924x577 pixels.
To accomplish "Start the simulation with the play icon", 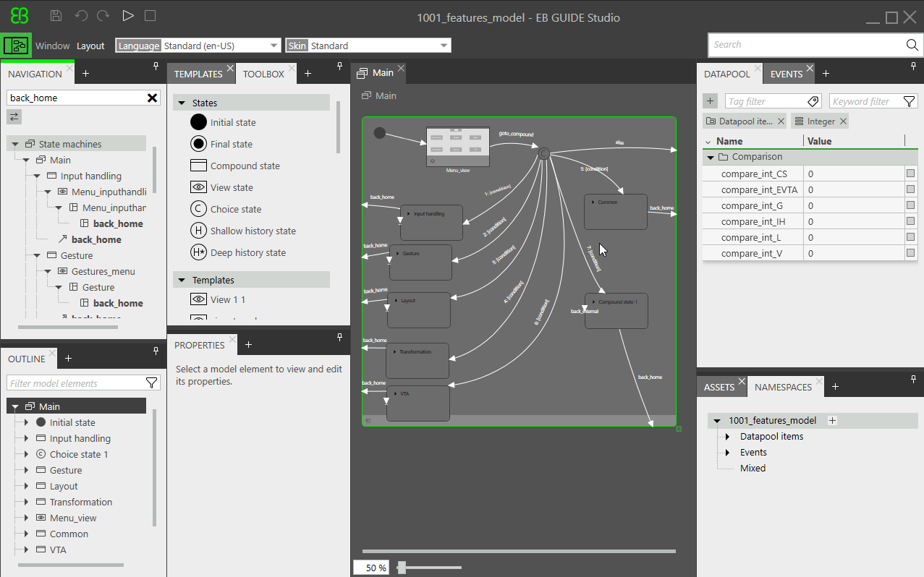I will (x=128, y=16).
